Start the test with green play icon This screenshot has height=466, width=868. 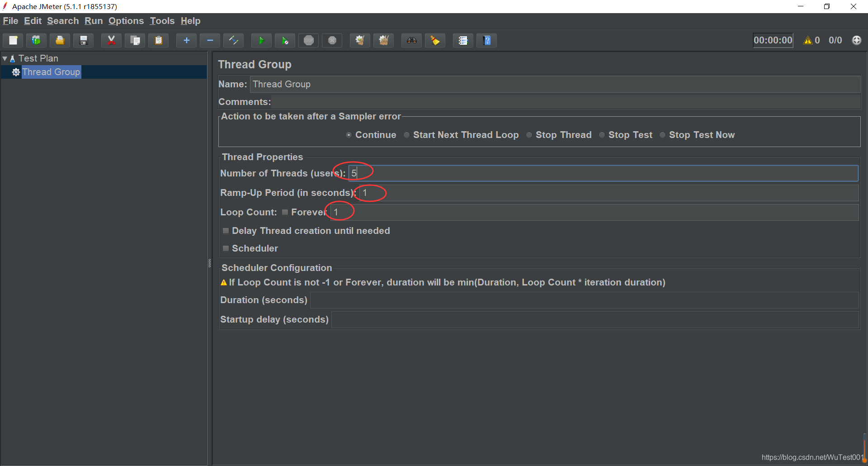tap(261, 40)
